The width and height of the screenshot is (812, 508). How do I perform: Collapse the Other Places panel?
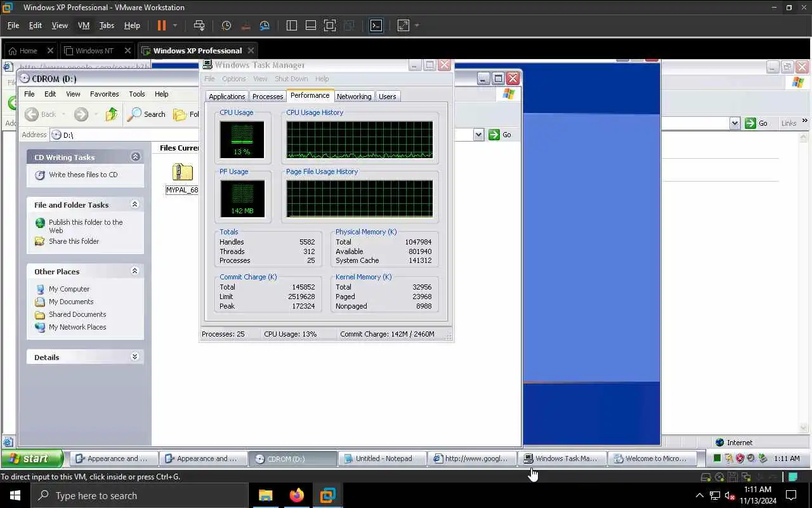[x=135, y=271]
